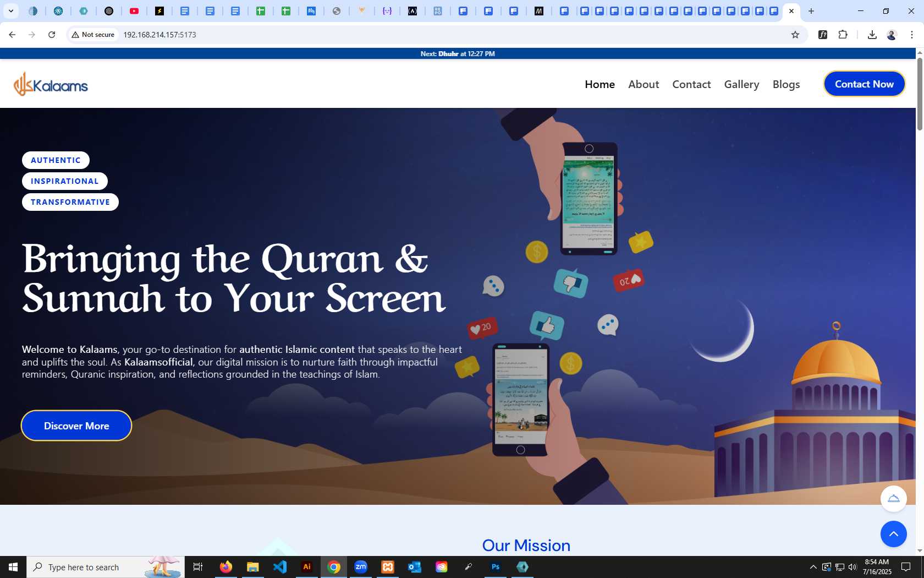The width and height of the screenshot is (924, 578).
Task: Open the Home nav menu item
Action: [599, 84]
